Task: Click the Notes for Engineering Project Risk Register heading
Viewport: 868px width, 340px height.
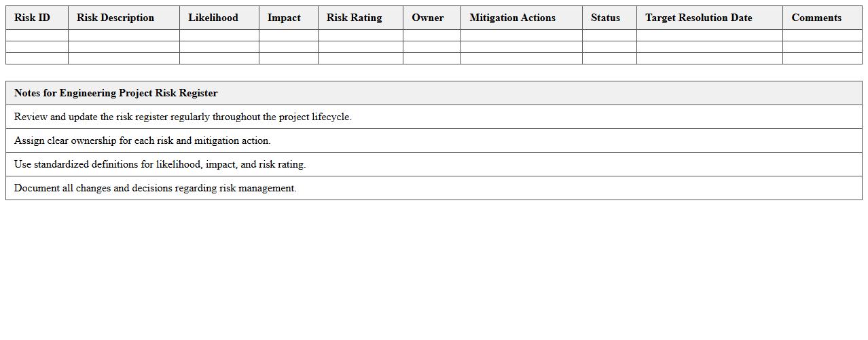Action: [x=116, y=93]
